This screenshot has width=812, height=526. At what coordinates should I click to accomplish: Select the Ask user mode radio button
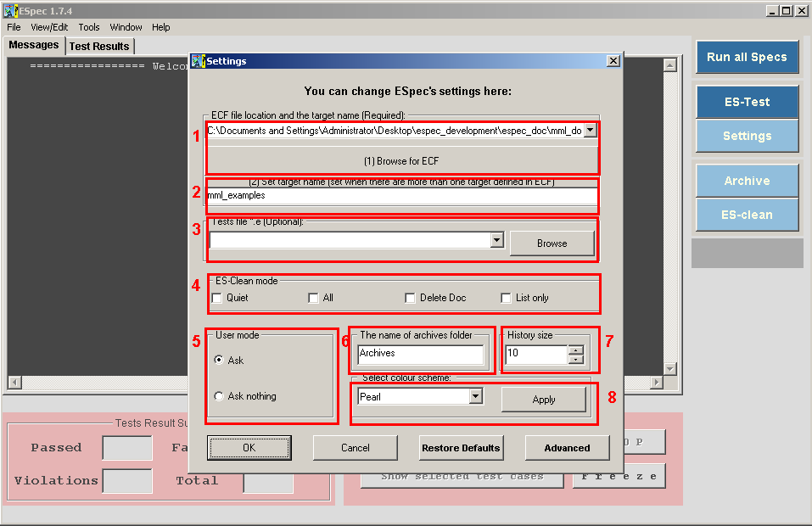point(219,360)
